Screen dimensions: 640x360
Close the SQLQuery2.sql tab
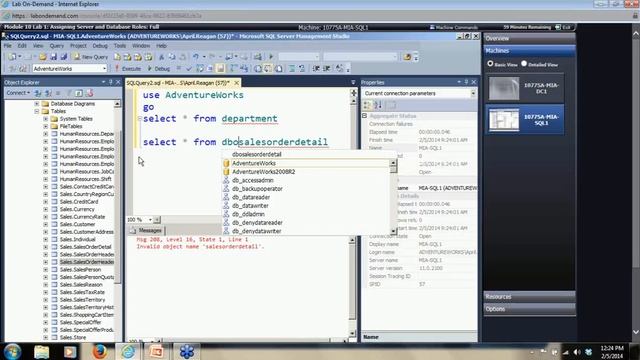point(236,83)
